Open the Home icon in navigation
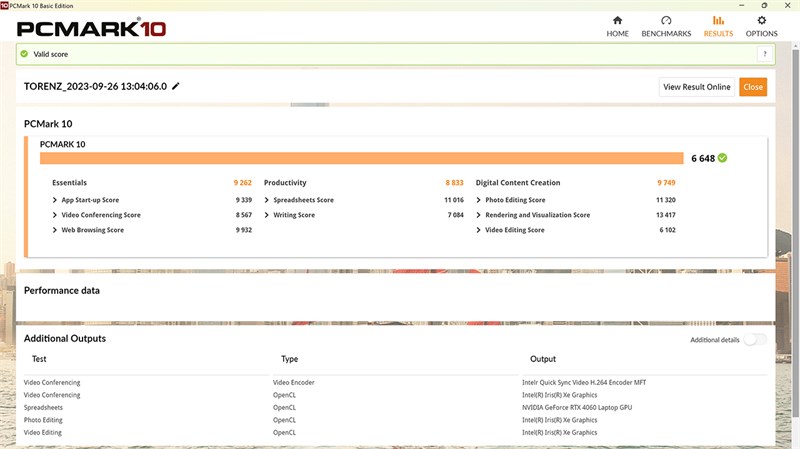 coord(617,20)
